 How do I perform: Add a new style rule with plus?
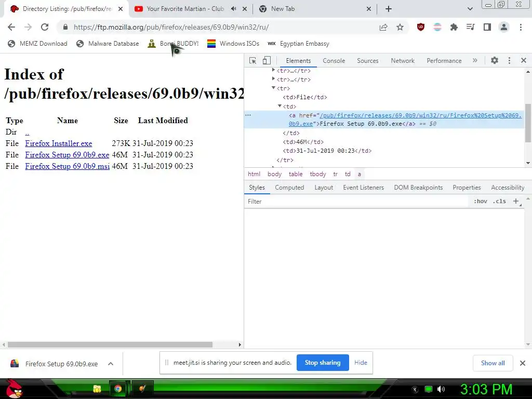pyautogui.click(x=516, y=201)
